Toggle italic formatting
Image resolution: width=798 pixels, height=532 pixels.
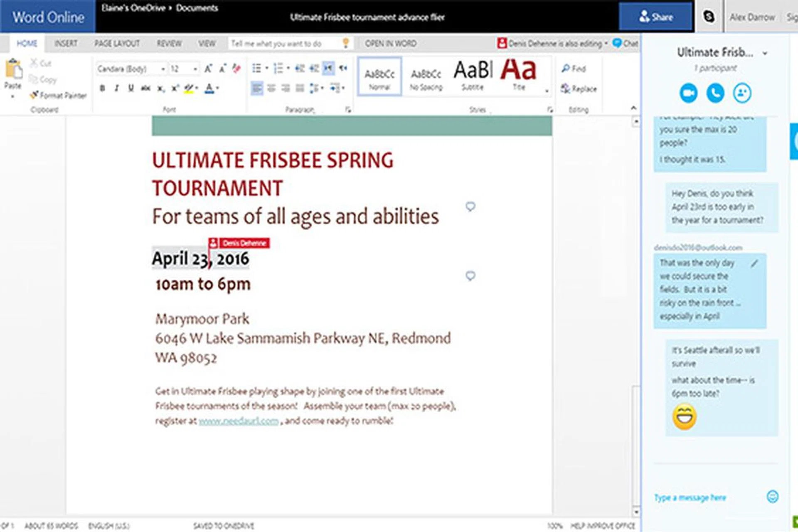pos(117,88)
